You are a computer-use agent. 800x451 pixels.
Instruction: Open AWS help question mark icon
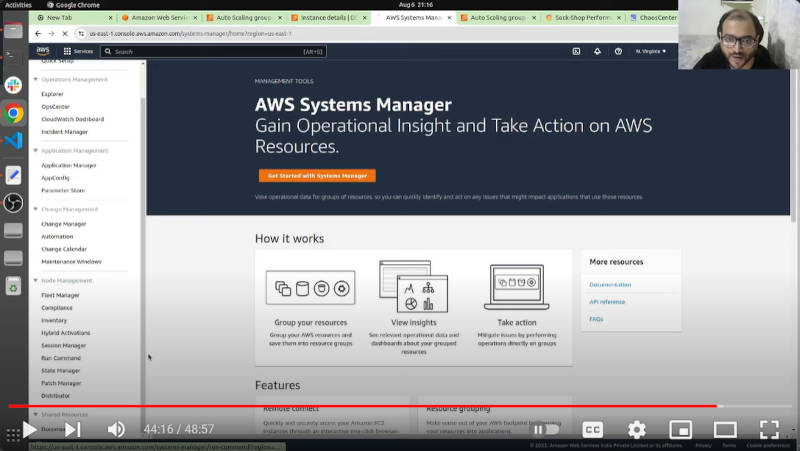tap(618, 51)
